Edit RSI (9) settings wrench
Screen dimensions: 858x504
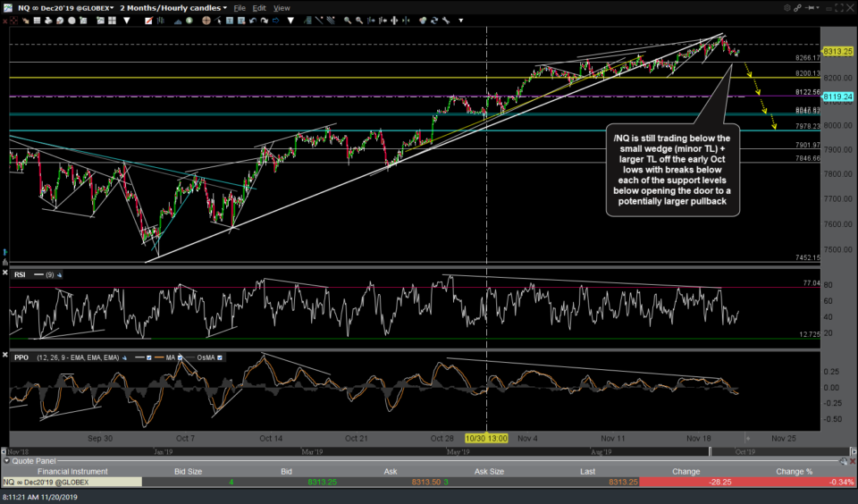[59, 274]
